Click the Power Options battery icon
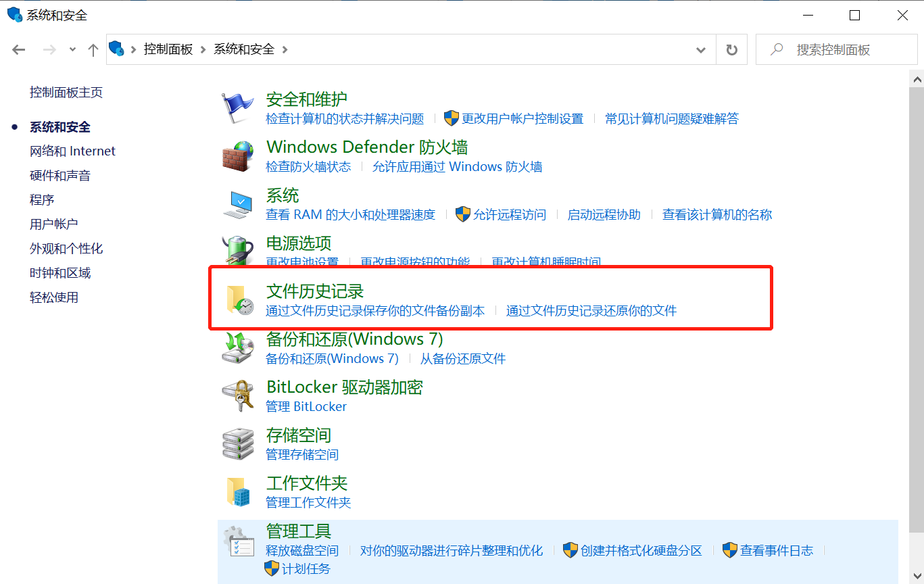The width and height of the screenshot is (924, 584). pyautogui.click(x=237, y=251)
